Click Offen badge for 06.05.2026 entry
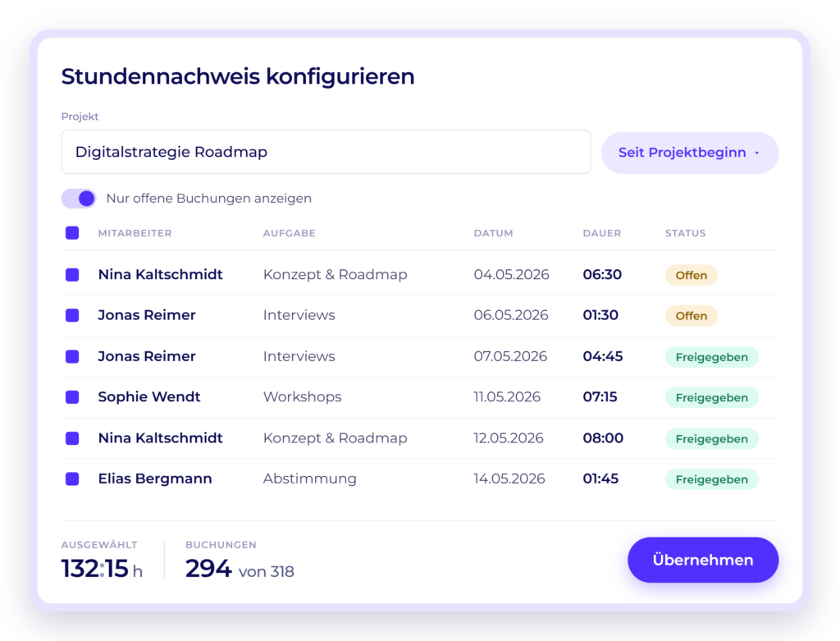This screenshot has width=840, height=641. 691,316
